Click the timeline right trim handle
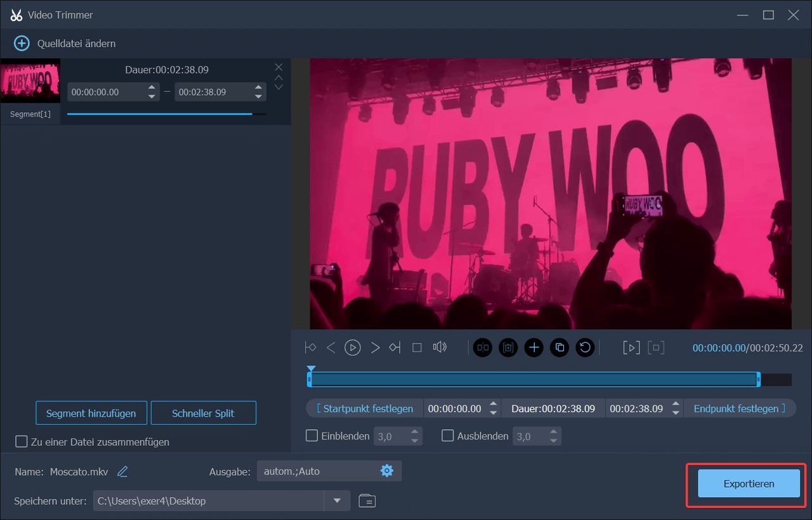The image size is (812, 520). [x=758, y=379]
